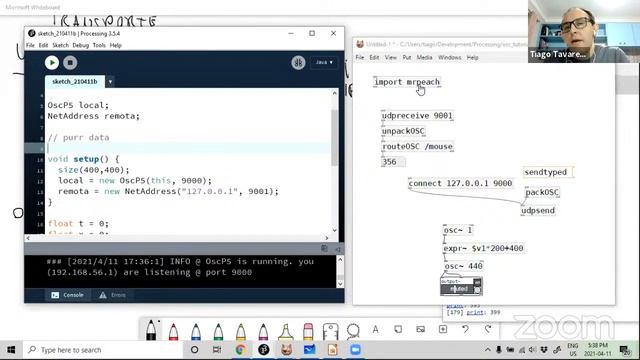
Task: Open the Whiteboard insert plus menu
Action: [x=443, y=329]
